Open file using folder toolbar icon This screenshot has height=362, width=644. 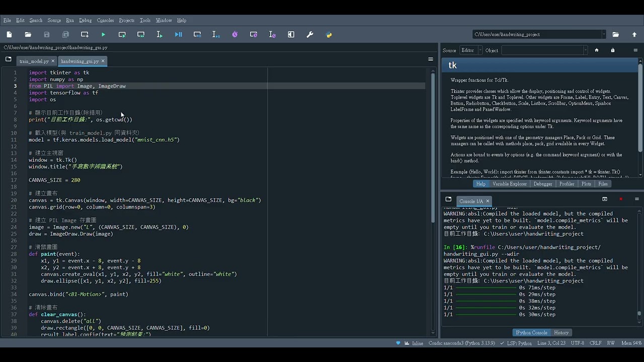pyautogui.click(x=28, y=35)
